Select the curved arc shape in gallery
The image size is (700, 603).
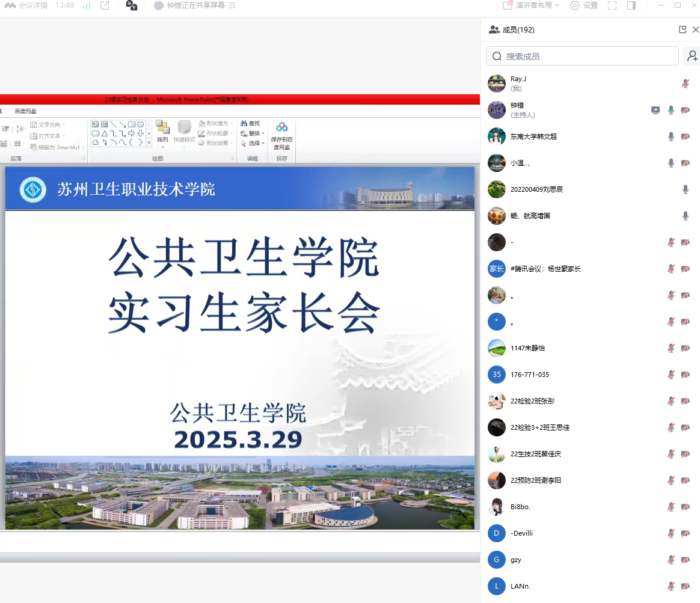click(114, 142)
